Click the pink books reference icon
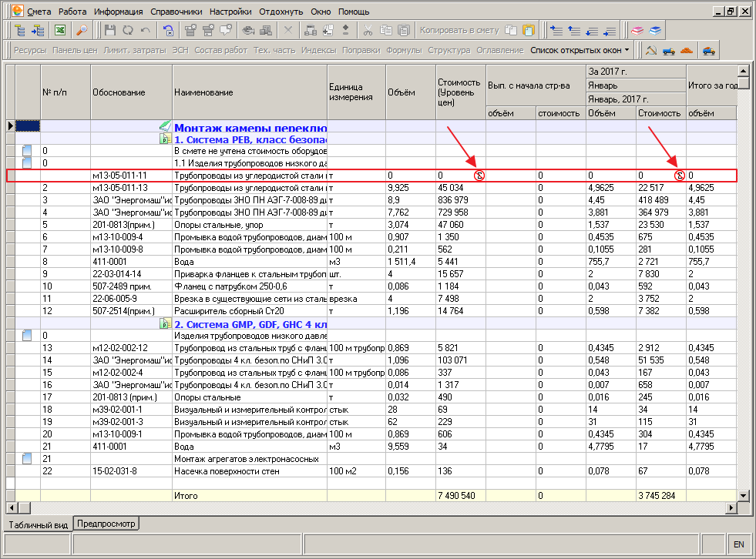Viewport: 756px width, 559px height. coord(637,30)
